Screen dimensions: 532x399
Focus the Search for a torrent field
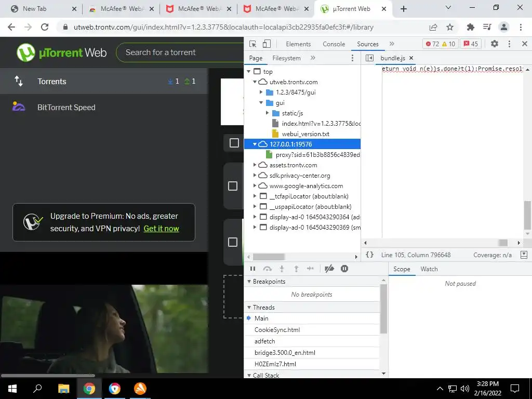(x=181, y=52)
